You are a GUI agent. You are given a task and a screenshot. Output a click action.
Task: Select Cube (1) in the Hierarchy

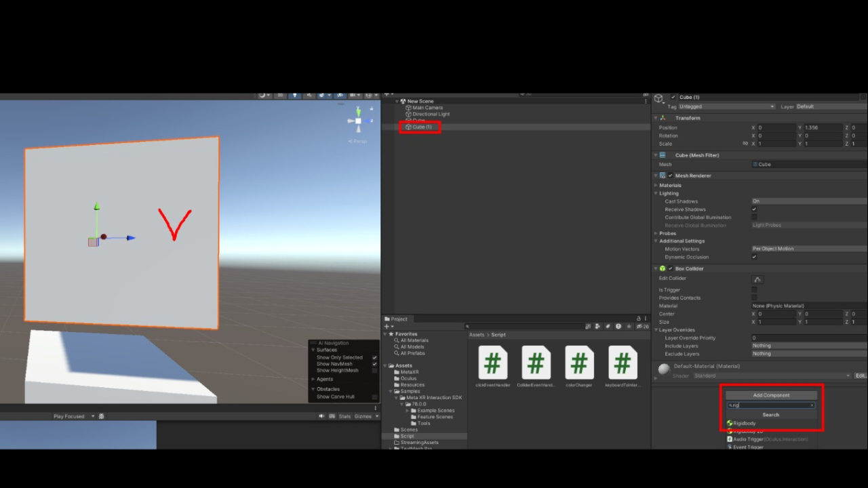[422, 127]
